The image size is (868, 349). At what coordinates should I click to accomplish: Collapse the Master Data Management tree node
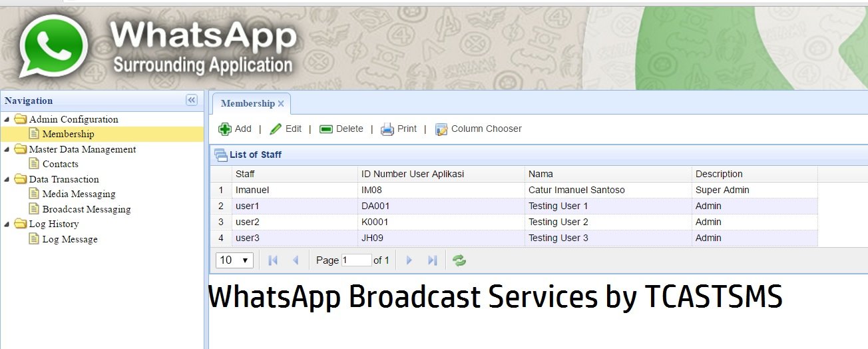[7, 149]
